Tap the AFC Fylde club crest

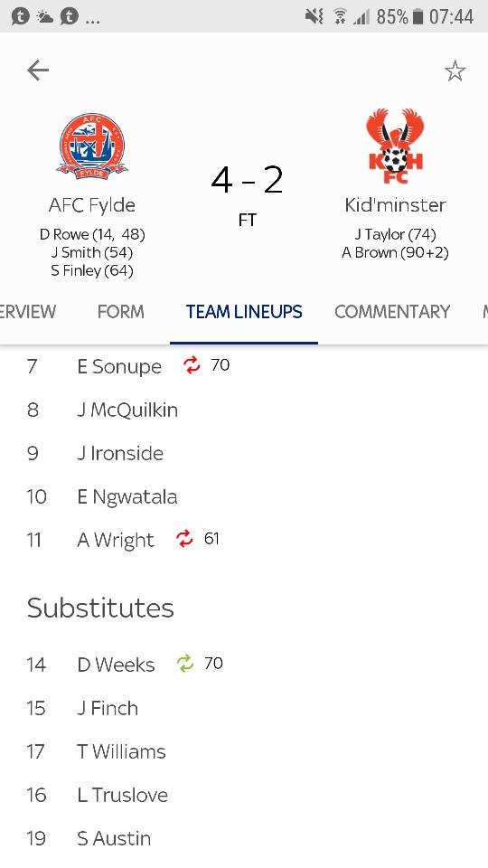click(92, 146)
